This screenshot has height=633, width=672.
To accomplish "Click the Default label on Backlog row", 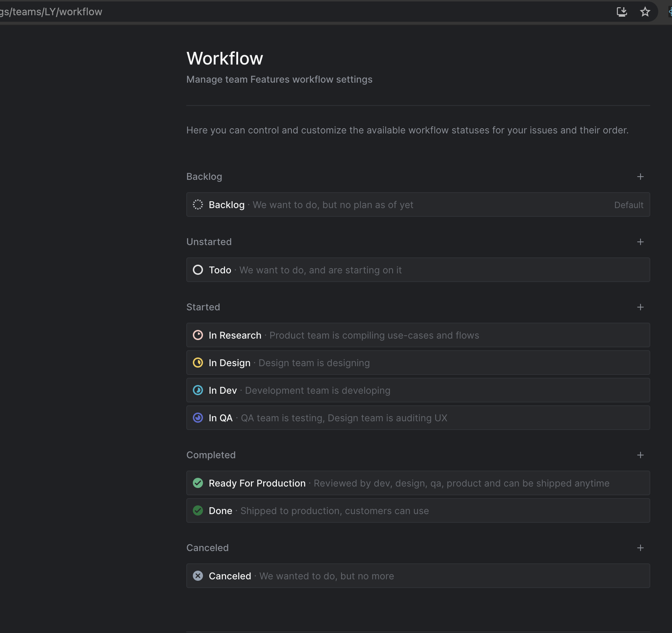I will [629, 205].
